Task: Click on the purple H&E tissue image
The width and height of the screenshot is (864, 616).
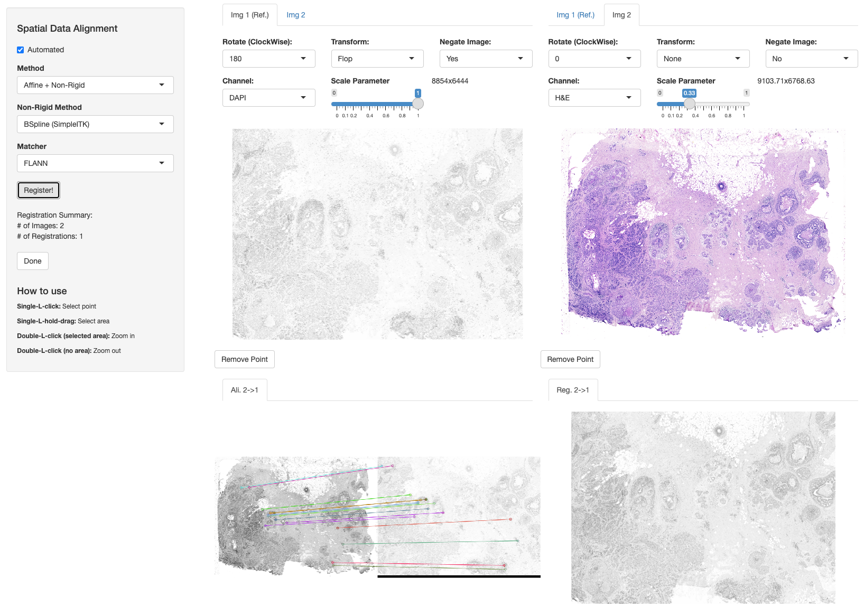Action: [x=703, y=232]
